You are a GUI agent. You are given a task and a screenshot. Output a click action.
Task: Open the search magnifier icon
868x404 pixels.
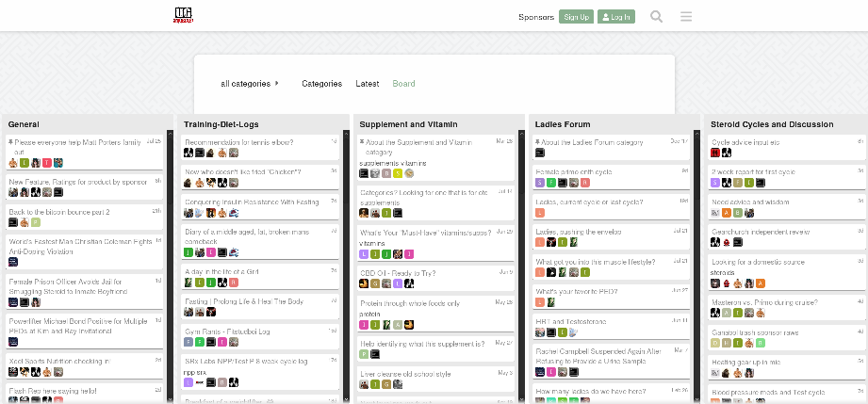coord(657,17)
